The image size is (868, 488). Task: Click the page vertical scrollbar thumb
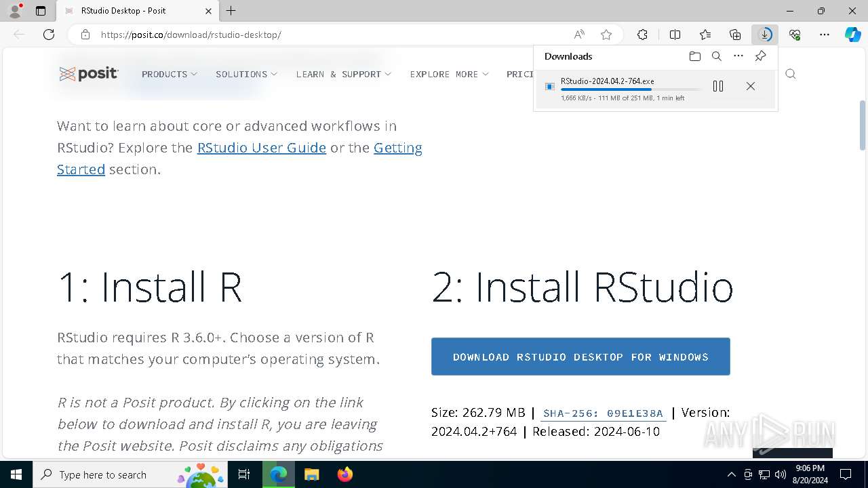tap(863, 125)
